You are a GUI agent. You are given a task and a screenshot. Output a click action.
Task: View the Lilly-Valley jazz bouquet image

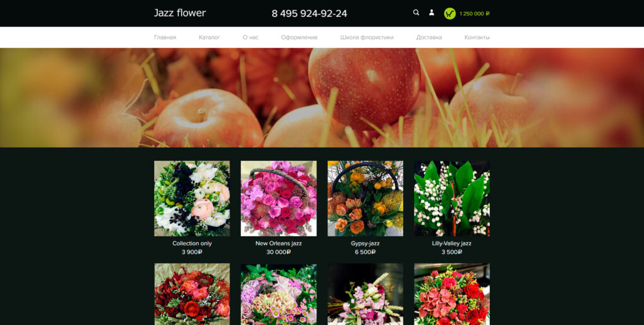tap(452, 198)
